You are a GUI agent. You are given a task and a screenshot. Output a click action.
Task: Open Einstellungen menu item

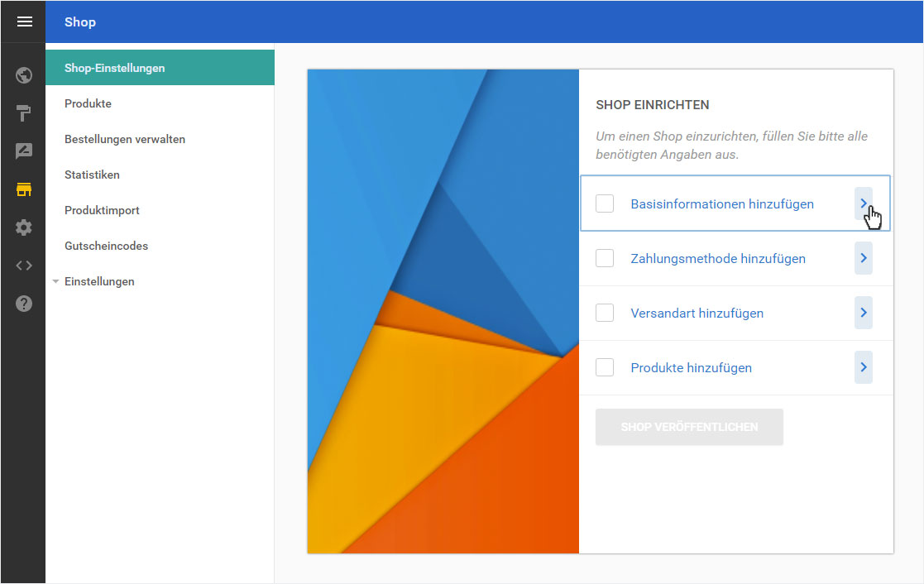(x=160, y=282)
